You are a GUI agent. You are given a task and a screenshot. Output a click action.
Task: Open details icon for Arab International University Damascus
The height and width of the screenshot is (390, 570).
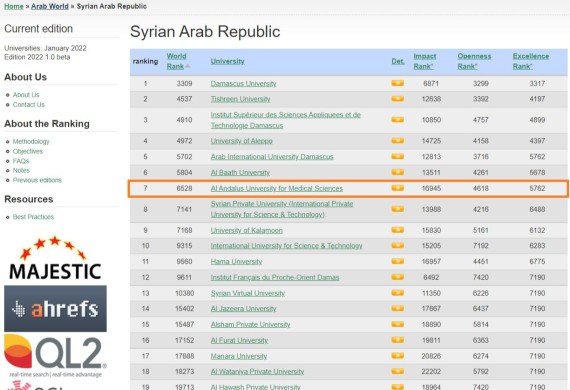point(397,156)
